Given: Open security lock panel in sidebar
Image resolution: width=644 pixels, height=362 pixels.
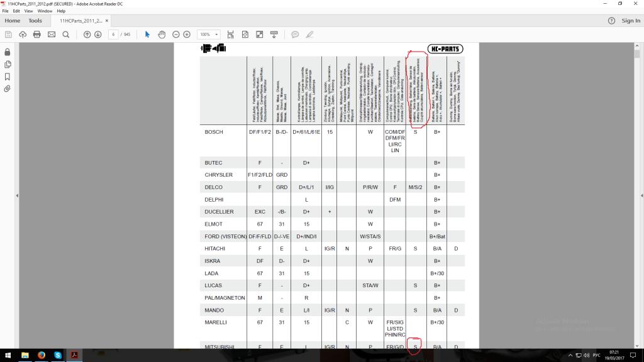Looking at the screenshot, I should click(x=8, y=52).
